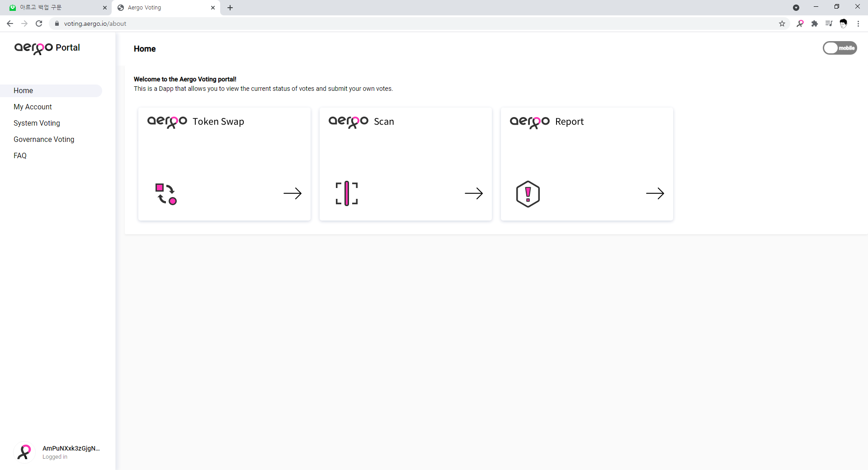Click the site lock icon
This screenshot has width=868, height=470.
pos(57,23)
